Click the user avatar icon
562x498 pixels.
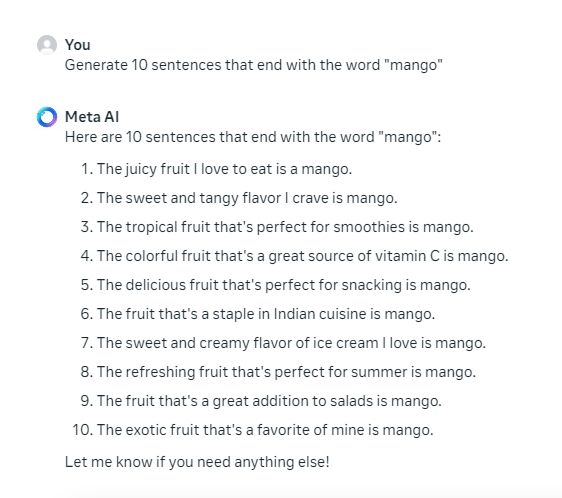click(47, 45)
